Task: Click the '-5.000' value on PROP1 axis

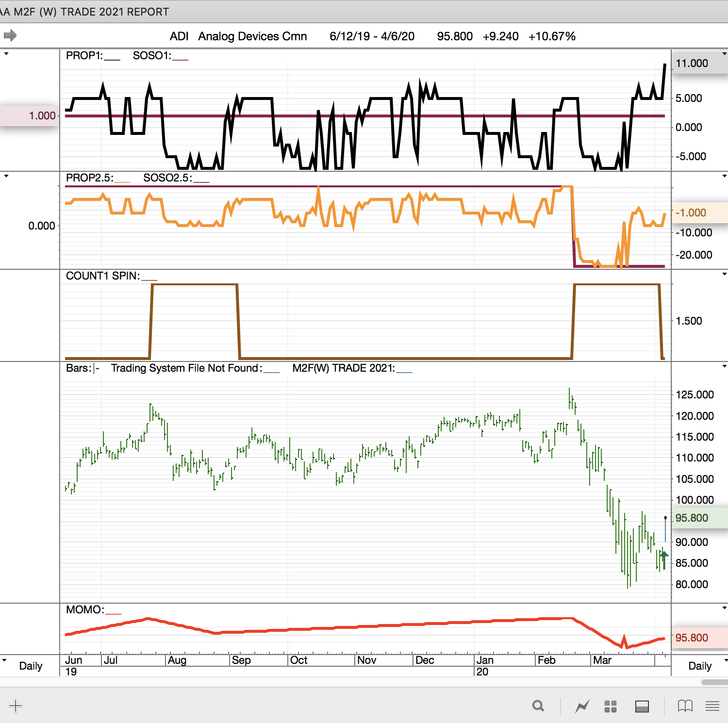Action: click(691, 156)
